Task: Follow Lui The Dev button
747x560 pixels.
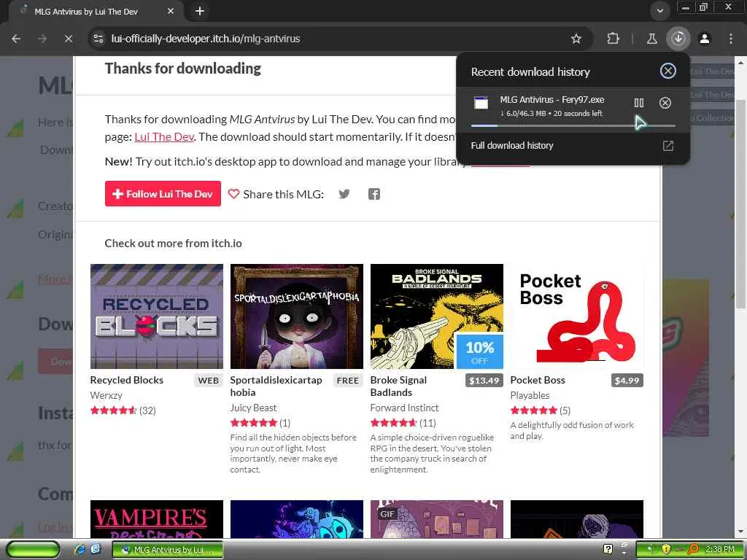Action: click(163, 194)
